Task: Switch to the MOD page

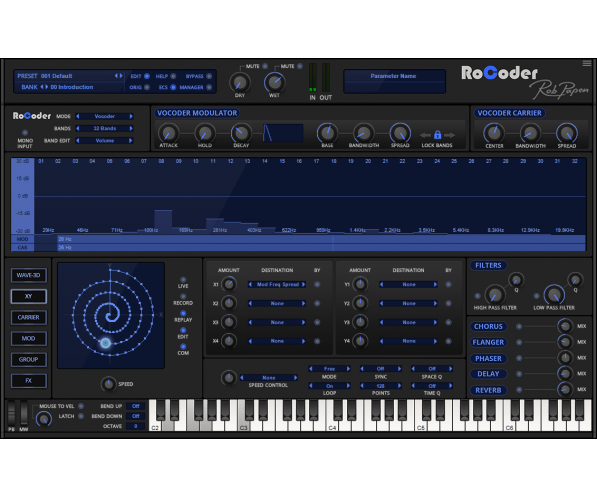Action: (29, 338)
